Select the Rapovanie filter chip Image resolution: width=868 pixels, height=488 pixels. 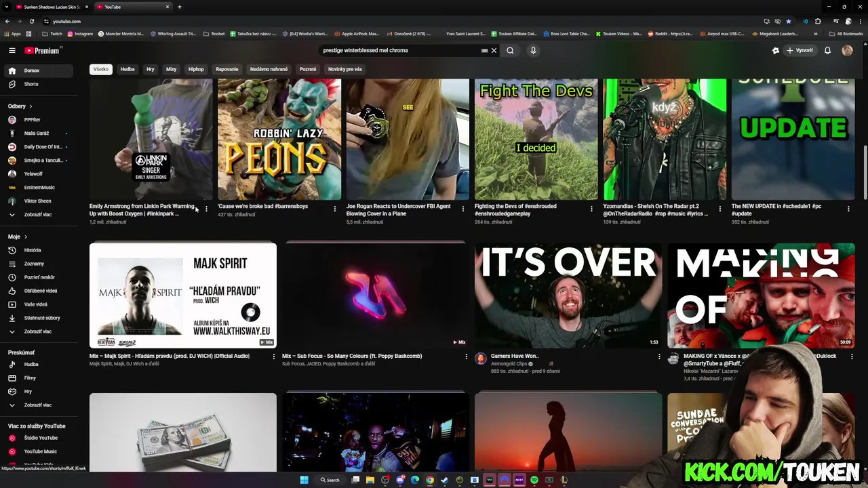click(x=227, y=69)
